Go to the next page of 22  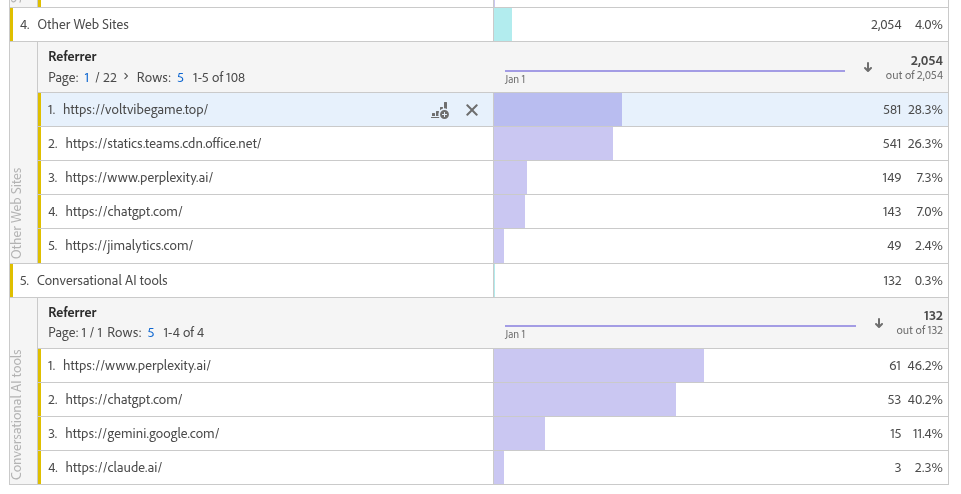click(126, 77)
